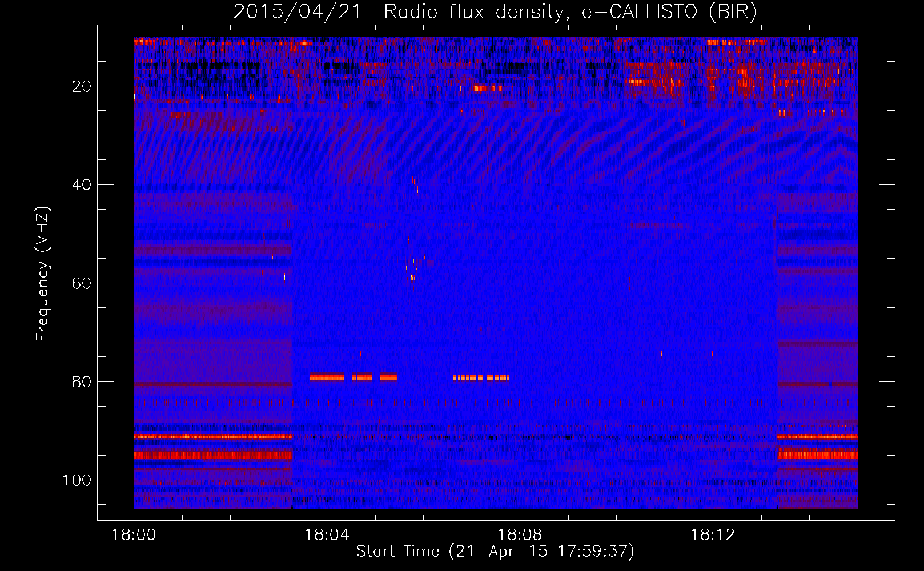Click the plot title '2015/04/21 Radio flux density'
The image size is (924, 571).
(495, 12)
